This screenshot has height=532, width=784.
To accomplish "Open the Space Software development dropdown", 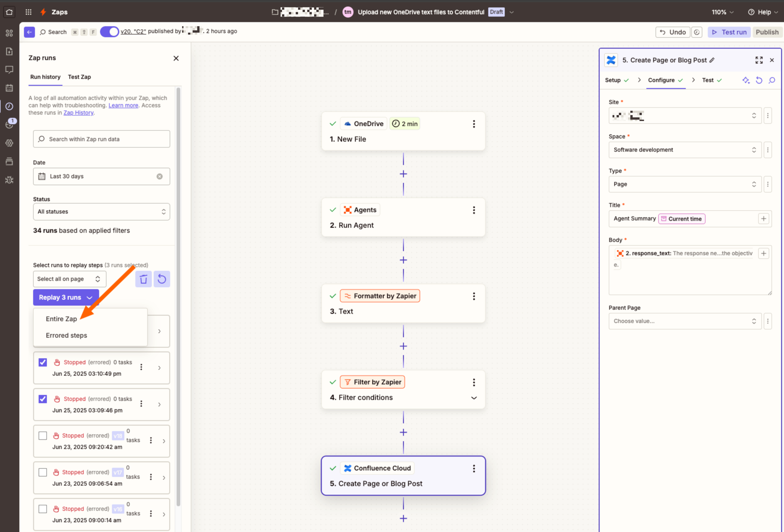I will [x=685, y=150].
